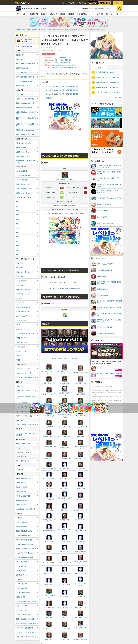Select the スレッド navigation tab
Image resolution: width=138 pixels, height=644 pixels.
point(118,14)
